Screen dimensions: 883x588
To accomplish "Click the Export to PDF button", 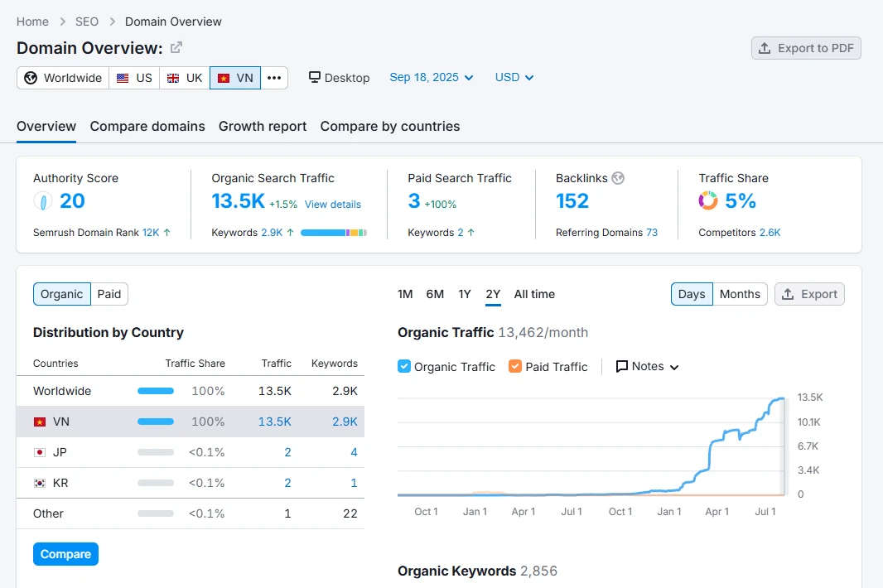I will (806, 48).
